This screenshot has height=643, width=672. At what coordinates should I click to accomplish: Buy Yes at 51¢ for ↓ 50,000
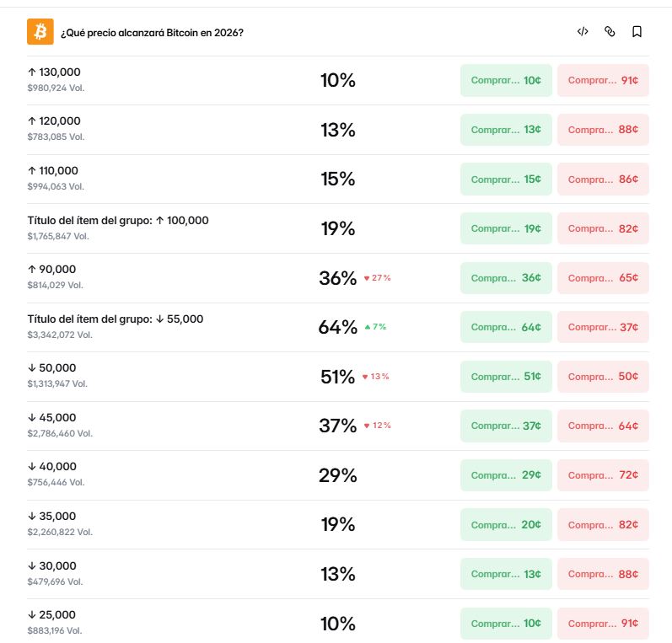[506, 377]
